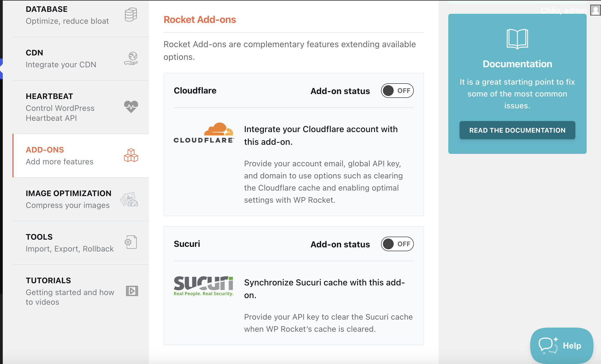Click the Sucuri card title

(187, 244)
